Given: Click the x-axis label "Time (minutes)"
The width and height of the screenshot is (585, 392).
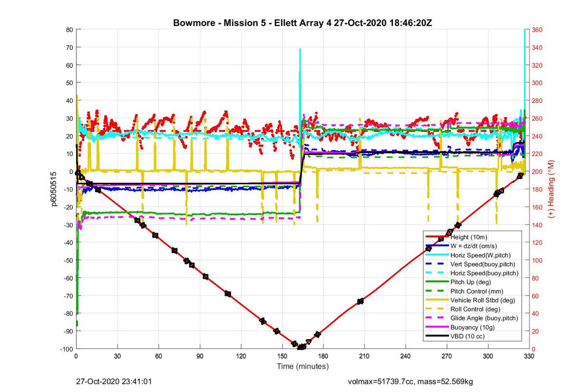Looking at the screenshot, I should coord(303,366).
